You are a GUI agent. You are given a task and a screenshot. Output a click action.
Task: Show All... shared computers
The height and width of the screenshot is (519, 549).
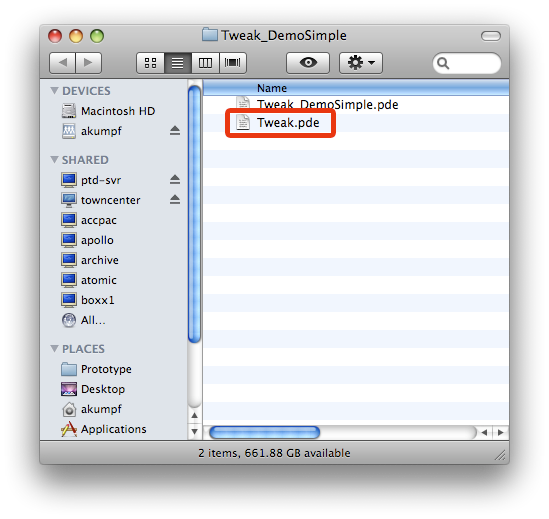click(x=84, y=320)
